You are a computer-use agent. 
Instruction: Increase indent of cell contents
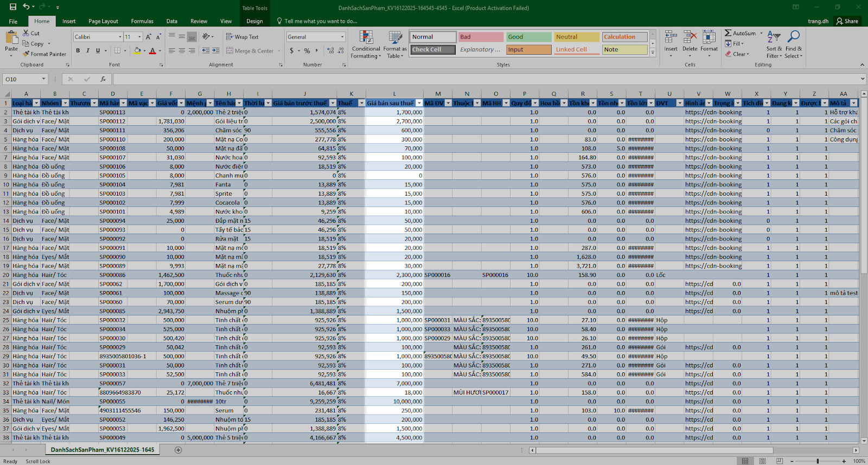coord(215,50)
